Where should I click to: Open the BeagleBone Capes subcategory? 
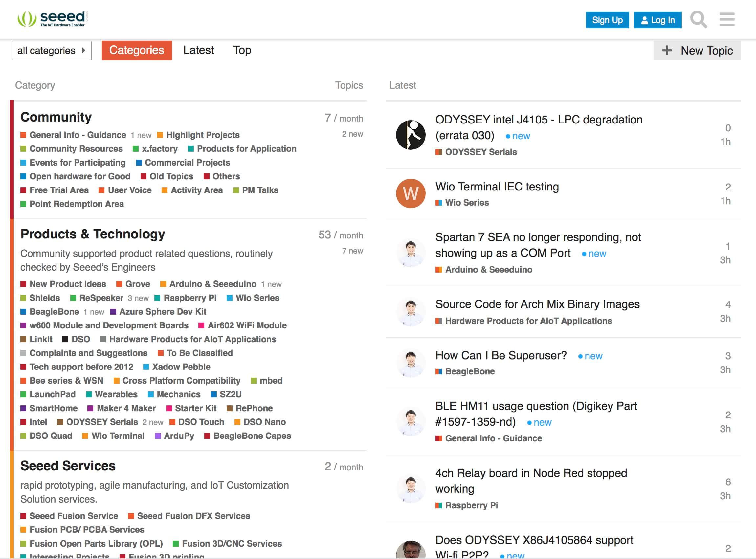[x=248, y=436]
